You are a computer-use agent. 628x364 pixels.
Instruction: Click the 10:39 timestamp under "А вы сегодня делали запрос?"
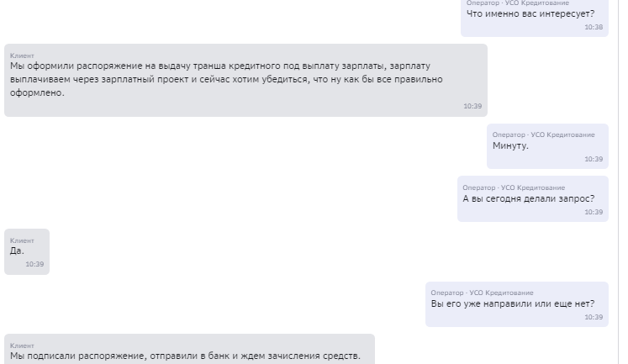click(594, 212)
